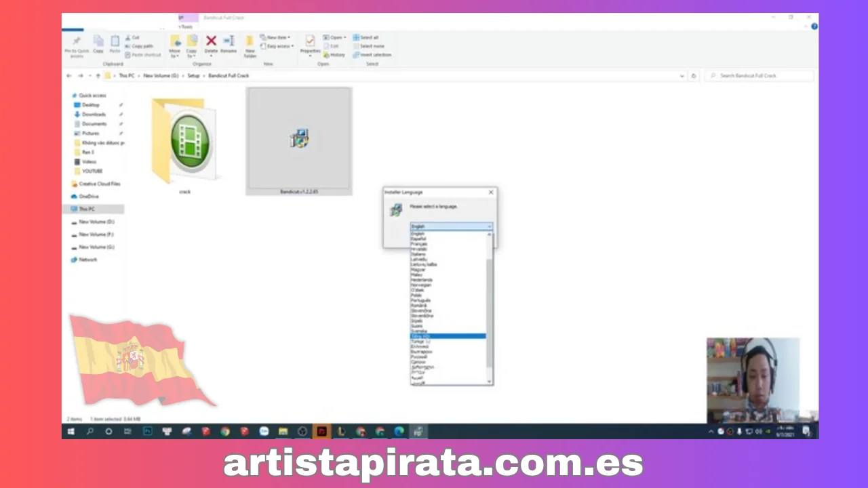Open the Windows Start menu

pos(71,431)
